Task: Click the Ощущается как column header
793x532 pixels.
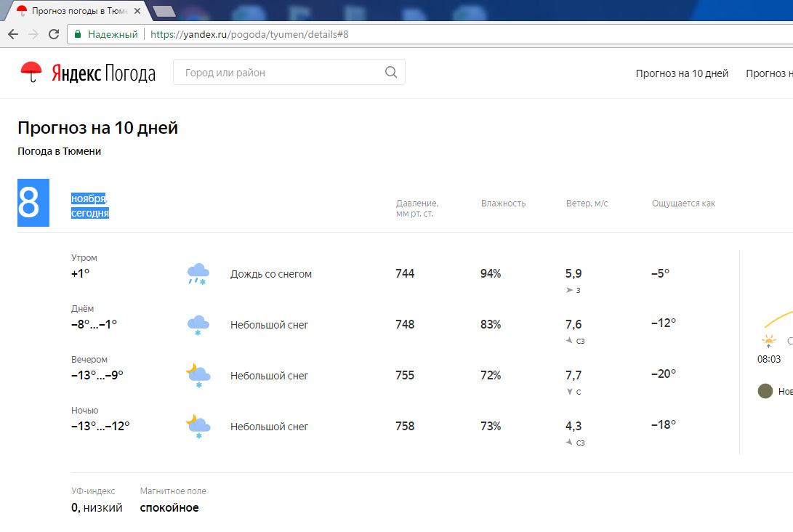Action: (683, 203)
